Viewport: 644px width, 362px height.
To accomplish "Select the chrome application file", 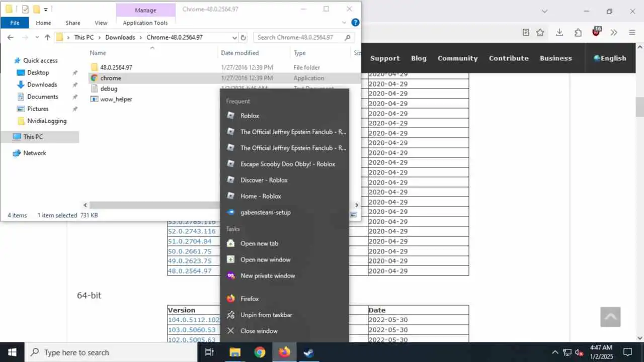I will click(x=111, y=78).
